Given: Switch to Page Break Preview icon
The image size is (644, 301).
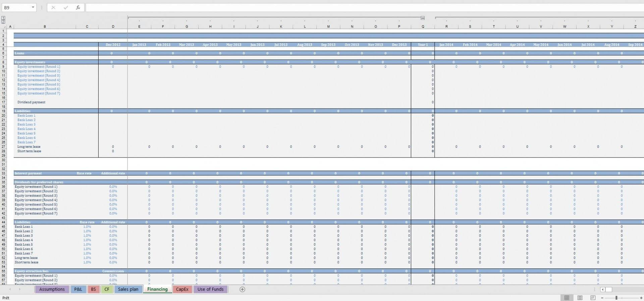Looking at the screenshot, I should pyautogui.click(x=593, y=298).
